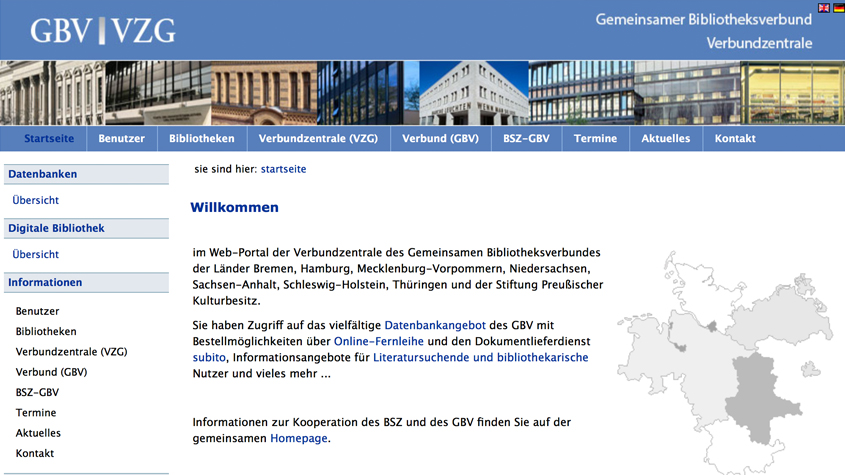Open BSZ-GBV in the sidebar list
This screenshot has width=845, height=475.
click(37, 393)
